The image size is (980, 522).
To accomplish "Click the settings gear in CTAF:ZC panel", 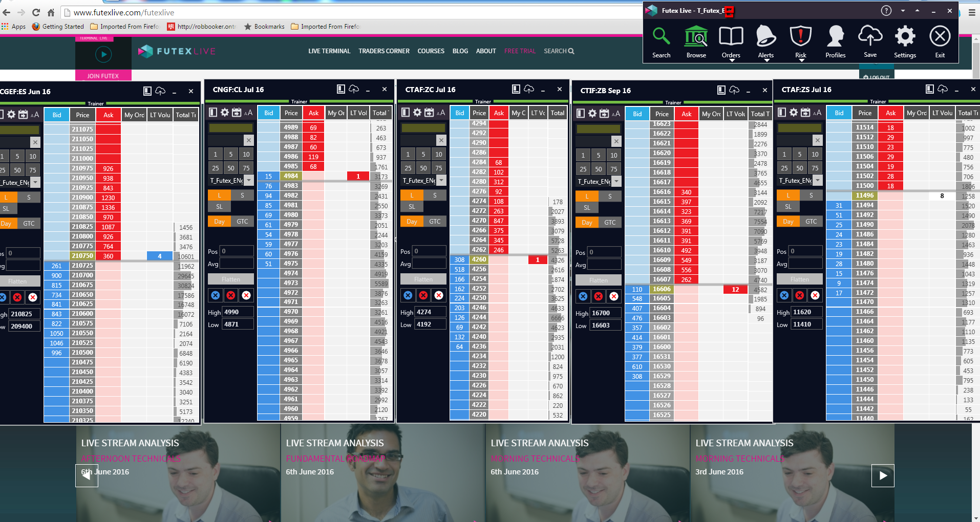I will point(417,113).
